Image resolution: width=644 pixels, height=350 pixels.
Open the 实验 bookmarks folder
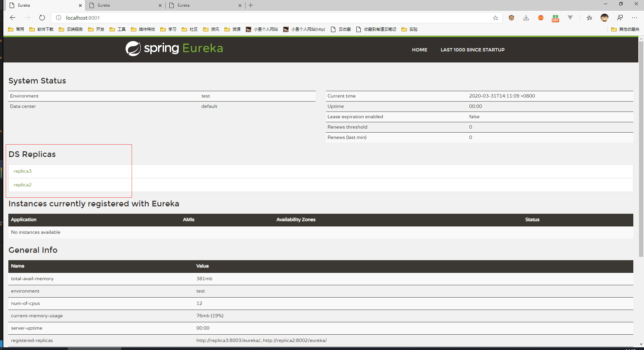coord(410,29)
